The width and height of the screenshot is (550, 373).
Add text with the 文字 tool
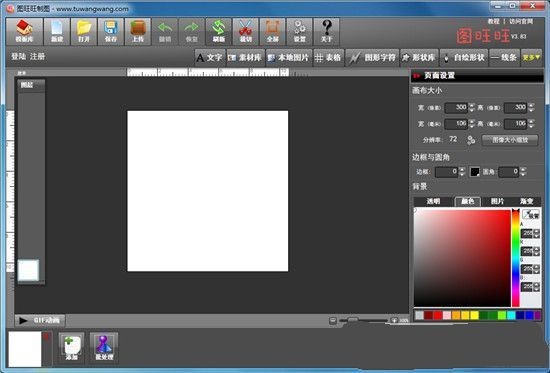(x=210, y=58)
